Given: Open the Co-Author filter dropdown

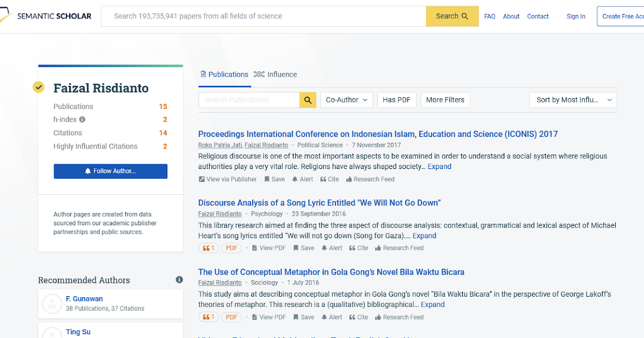Looking at the screenshot, I should [x=346, y=99].
